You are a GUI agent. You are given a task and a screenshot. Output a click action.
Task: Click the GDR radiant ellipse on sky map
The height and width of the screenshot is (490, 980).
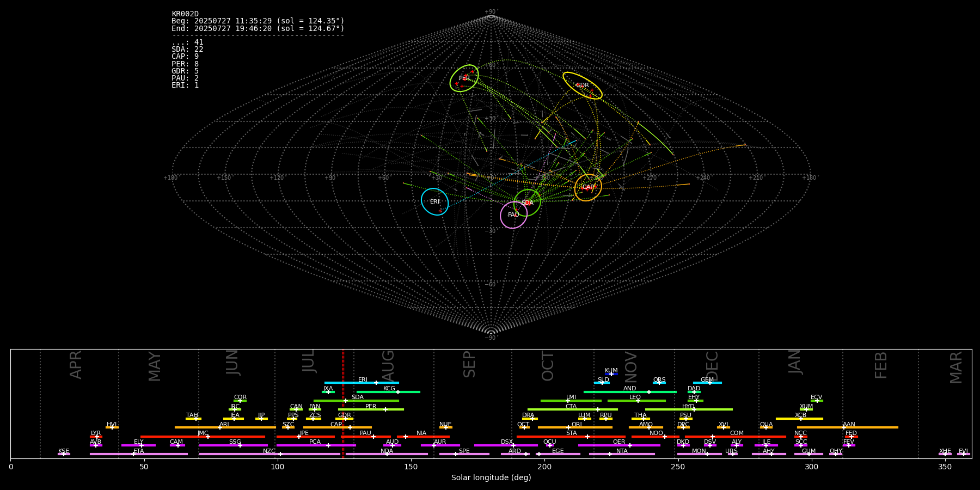pos(583,85)
